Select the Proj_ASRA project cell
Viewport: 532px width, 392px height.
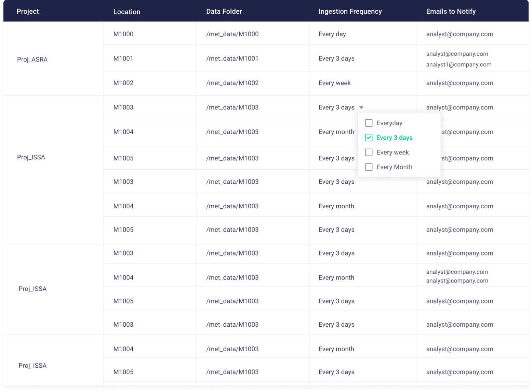pyautogui.click(x=32, y=60)
